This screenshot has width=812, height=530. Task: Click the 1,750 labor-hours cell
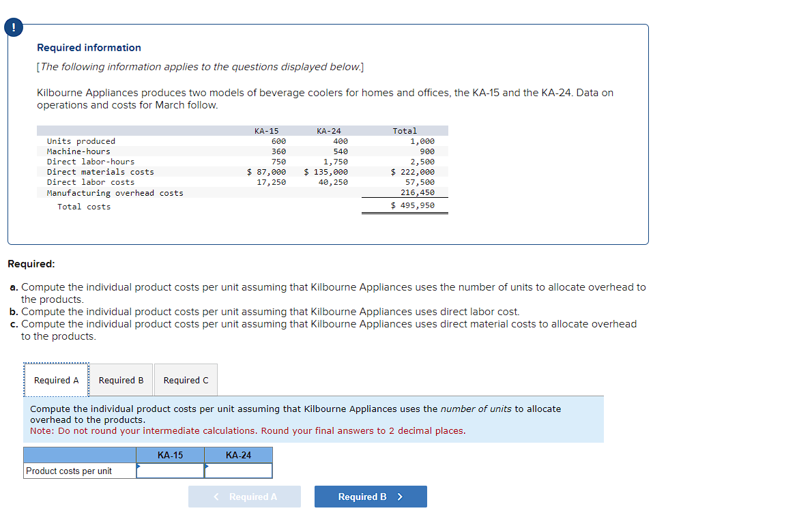click(336, 162)
